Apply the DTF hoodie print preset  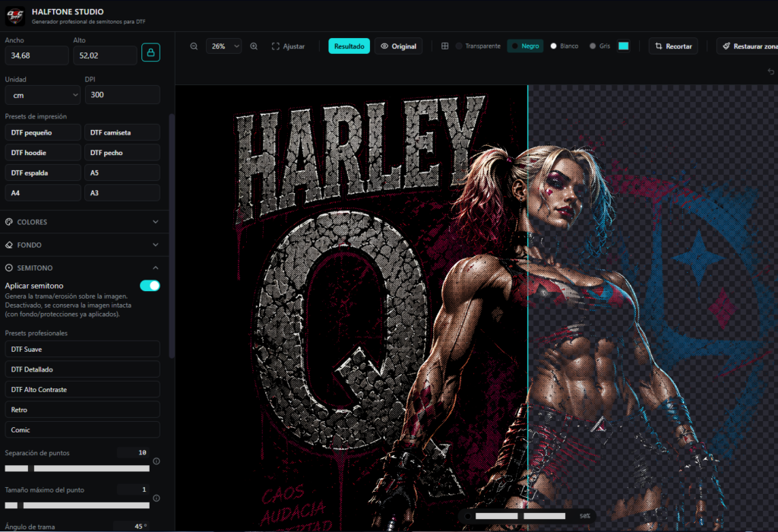click(x=43, y=152)
